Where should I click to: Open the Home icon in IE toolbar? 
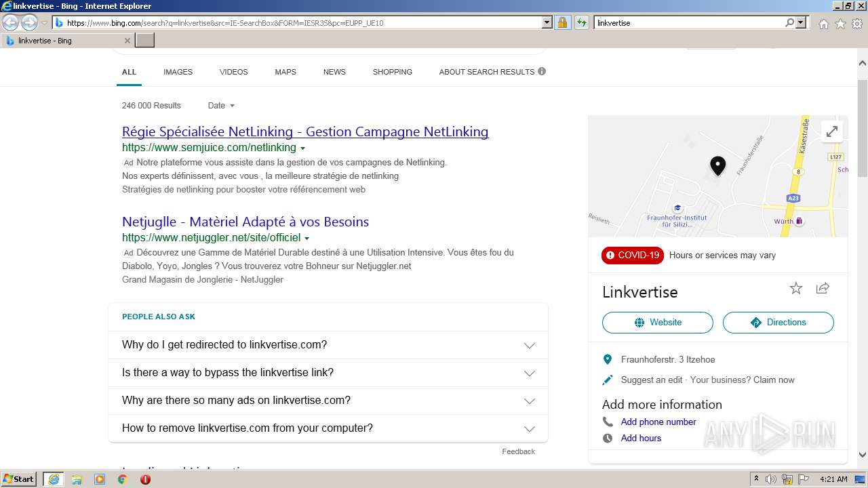point(823,24)
